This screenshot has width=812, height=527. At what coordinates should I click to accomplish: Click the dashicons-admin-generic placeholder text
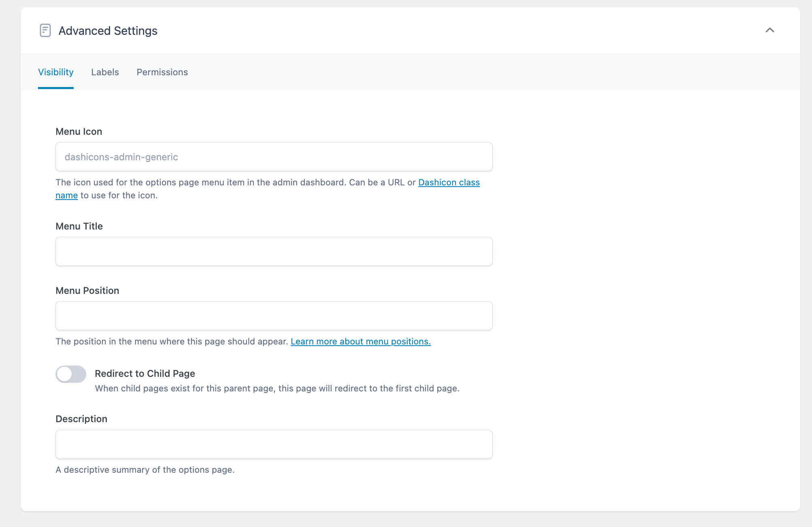121,157
